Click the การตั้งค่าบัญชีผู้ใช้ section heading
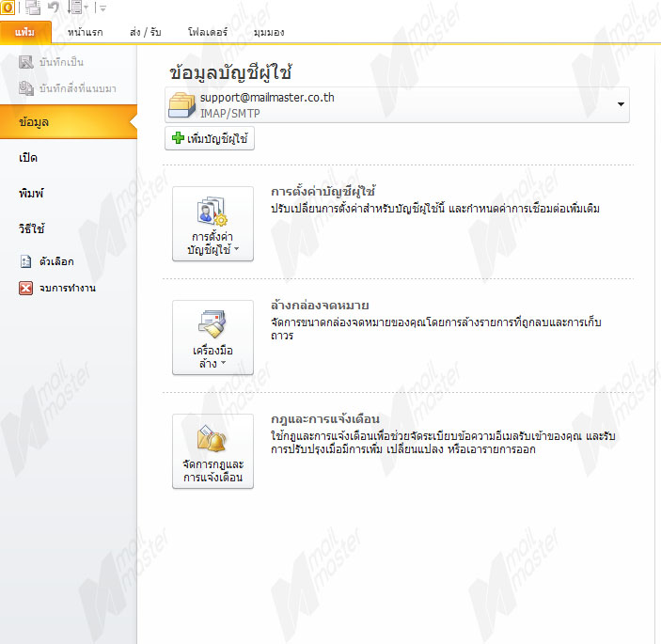Screen dimensions: 661x644 tap(323, 192)
